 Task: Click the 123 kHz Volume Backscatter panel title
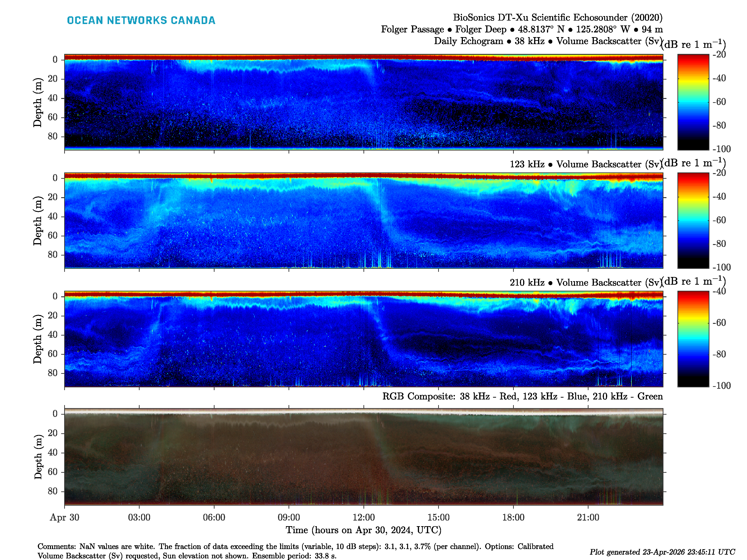click(585, 164)
